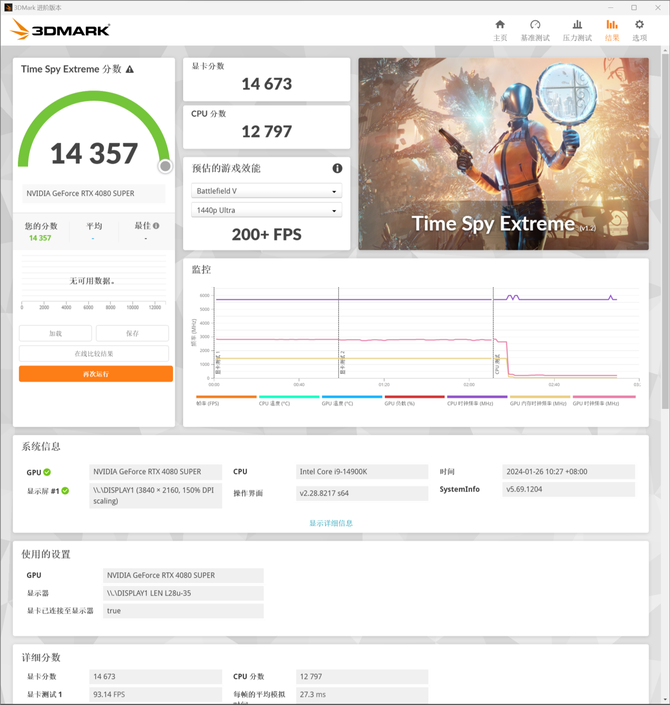Open the 1440p Ultra resolution dropdown
This screenshot has height=705, width=670.
[267, 210]
